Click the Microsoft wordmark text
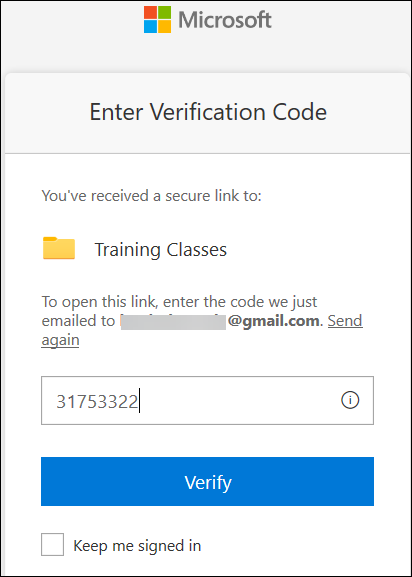Screen dimensions: 412x577 225,20
